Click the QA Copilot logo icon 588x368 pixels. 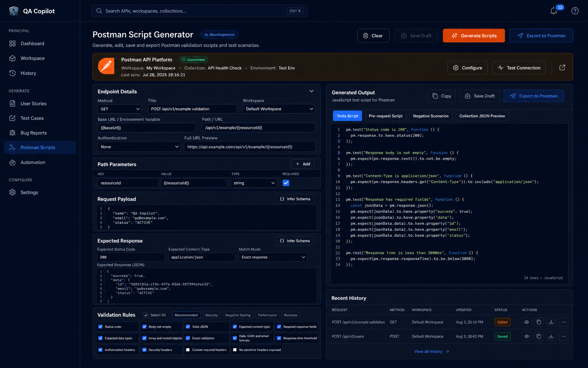click(x=14, y=11)
